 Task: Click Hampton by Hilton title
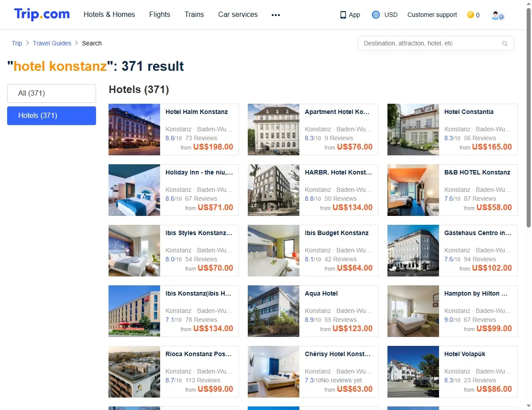coord(476,293)
